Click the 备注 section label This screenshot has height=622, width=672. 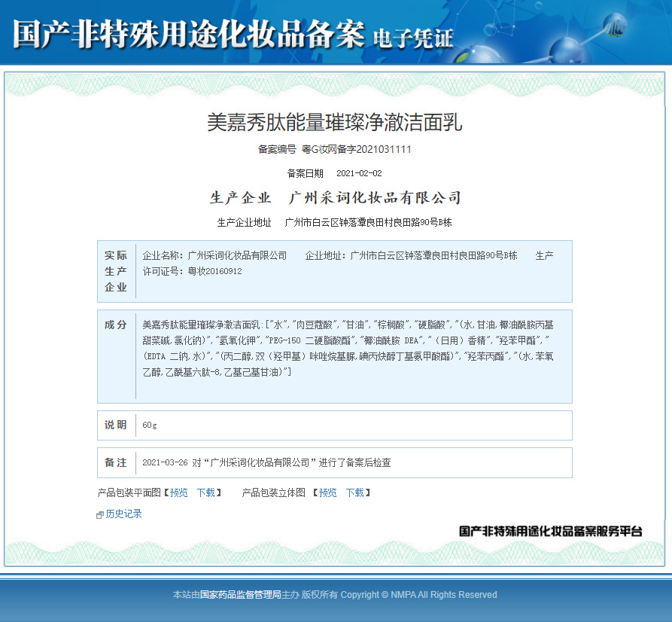116,462
